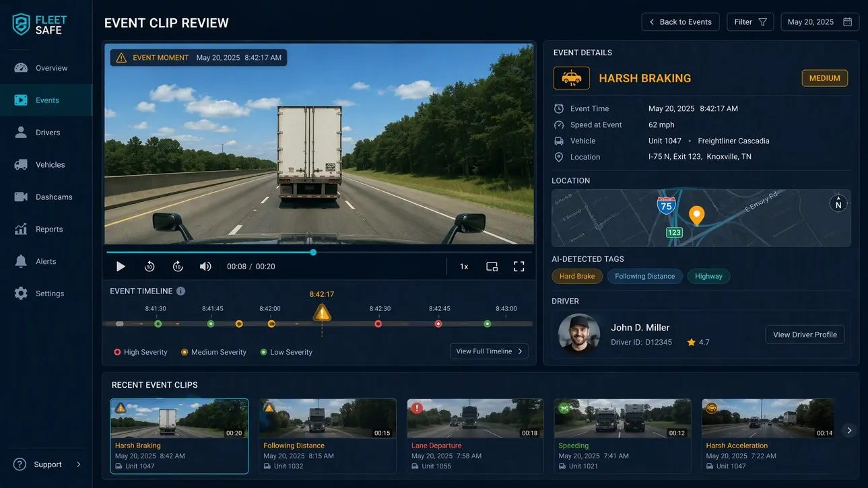Toggle the High Severity legend item

coord(141,352)
